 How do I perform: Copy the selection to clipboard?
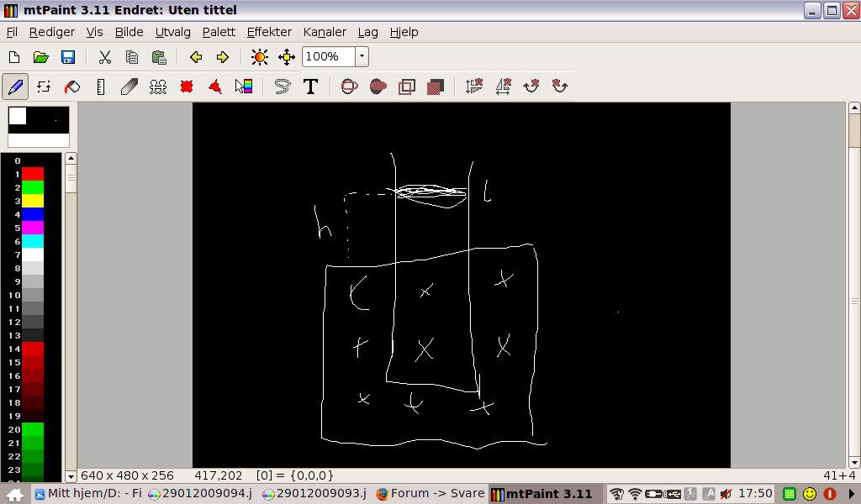[x=131, y=57]
